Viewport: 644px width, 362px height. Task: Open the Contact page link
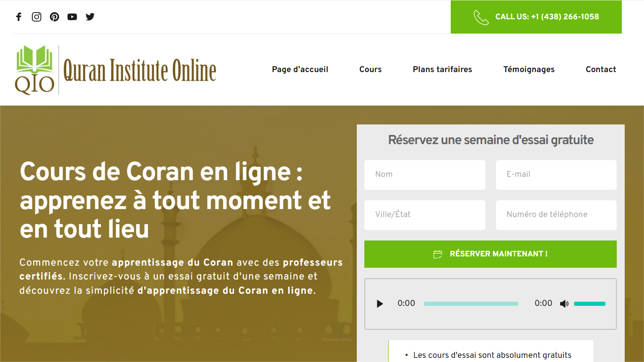pos(600,70)
